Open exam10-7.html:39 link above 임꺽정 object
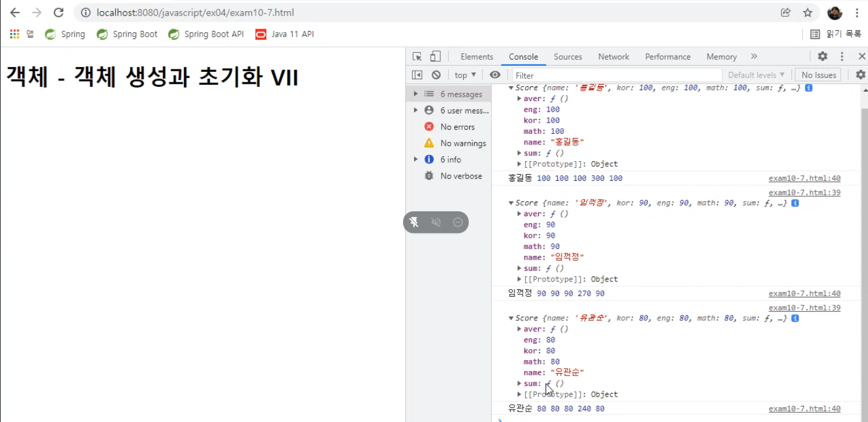Viewport: 868px width, 422px height. tap(804, 193)
